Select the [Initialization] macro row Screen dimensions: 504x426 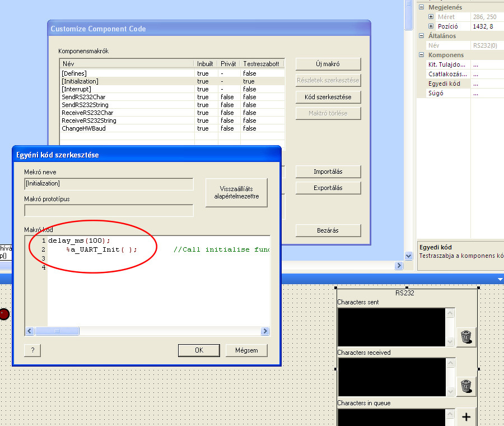click(x=172, y=81)
